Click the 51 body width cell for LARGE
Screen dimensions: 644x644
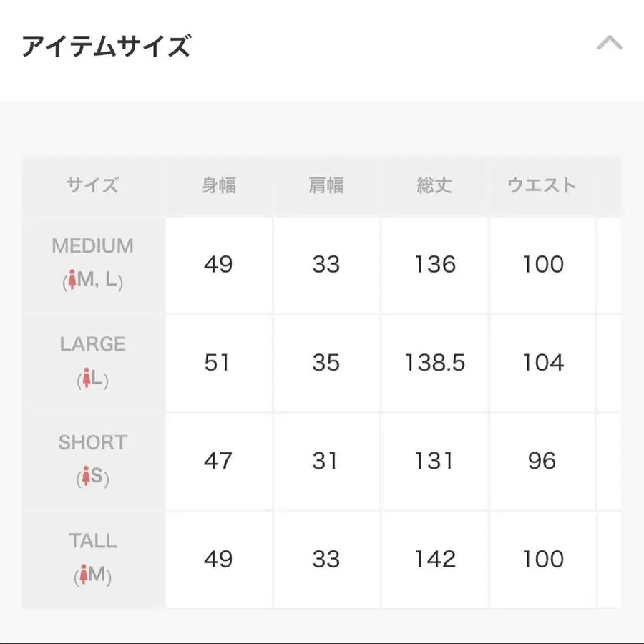pyautogui.click(x=218, y=363)
